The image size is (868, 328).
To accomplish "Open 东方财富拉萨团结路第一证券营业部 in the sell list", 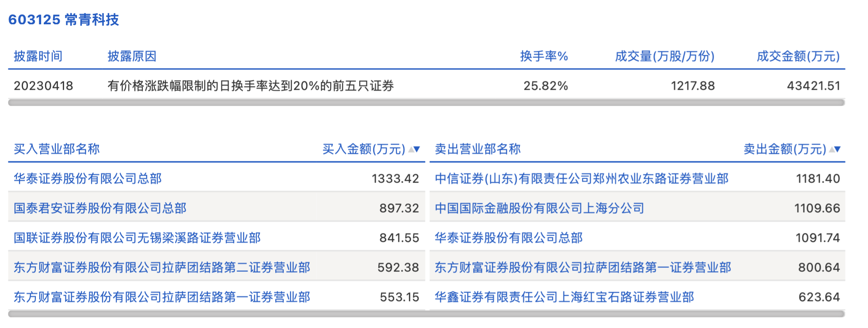I will coord(582,267).
